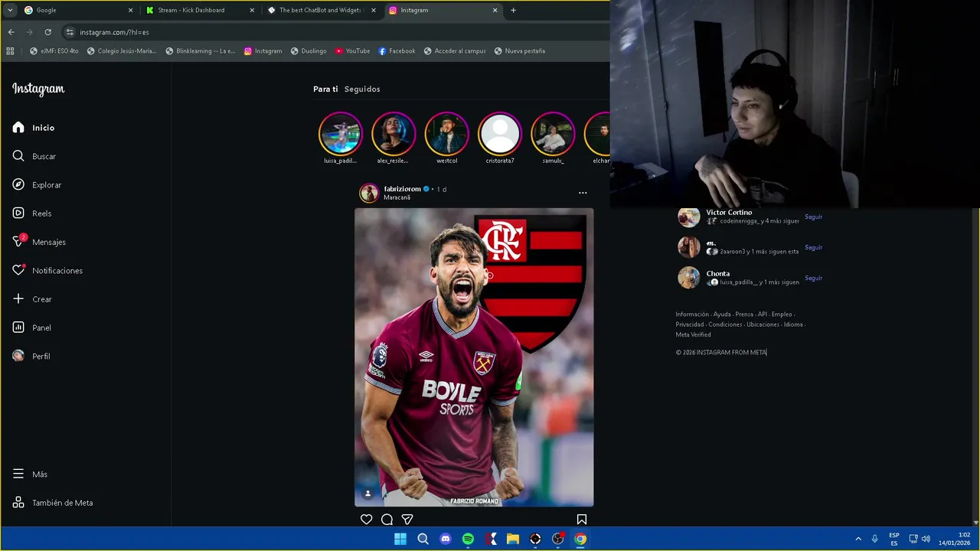Open Perfil in sidebar

pyautogui.click(x=31, y=357)
